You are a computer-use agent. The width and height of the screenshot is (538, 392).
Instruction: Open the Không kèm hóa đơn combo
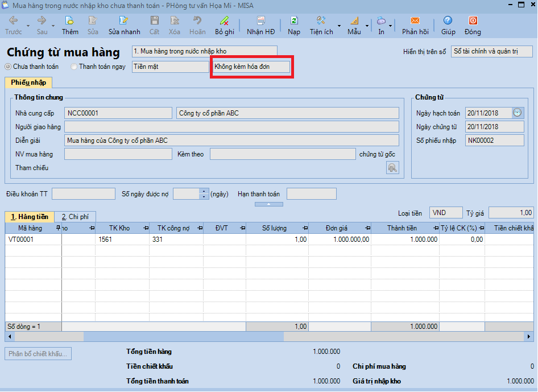(x=251, y=67)
